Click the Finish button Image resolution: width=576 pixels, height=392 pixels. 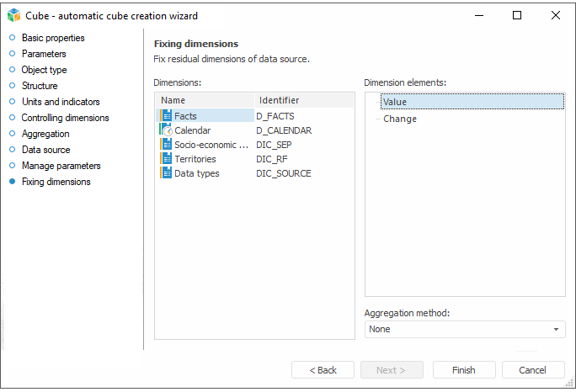464,370
